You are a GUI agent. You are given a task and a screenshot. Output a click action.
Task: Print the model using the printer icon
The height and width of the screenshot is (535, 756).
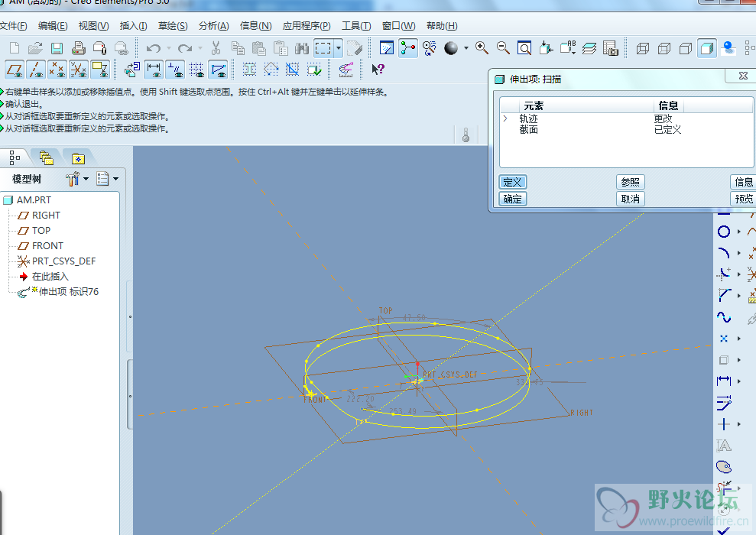pyautogui.click(x=79, y=48)
